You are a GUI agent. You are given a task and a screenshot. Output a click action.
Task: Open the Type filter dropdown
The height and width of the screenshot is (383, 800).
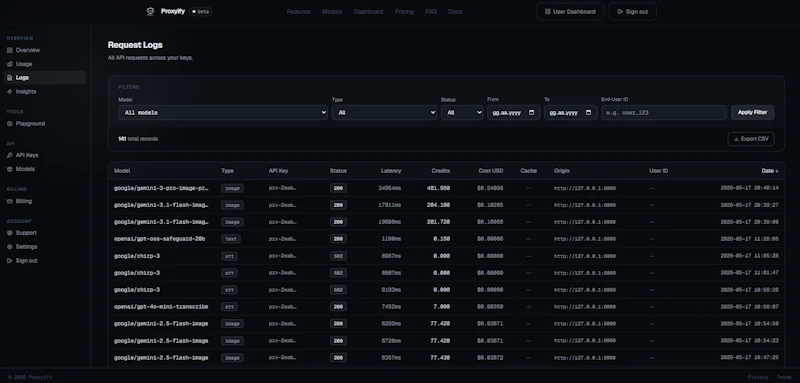tap(384, 113)
